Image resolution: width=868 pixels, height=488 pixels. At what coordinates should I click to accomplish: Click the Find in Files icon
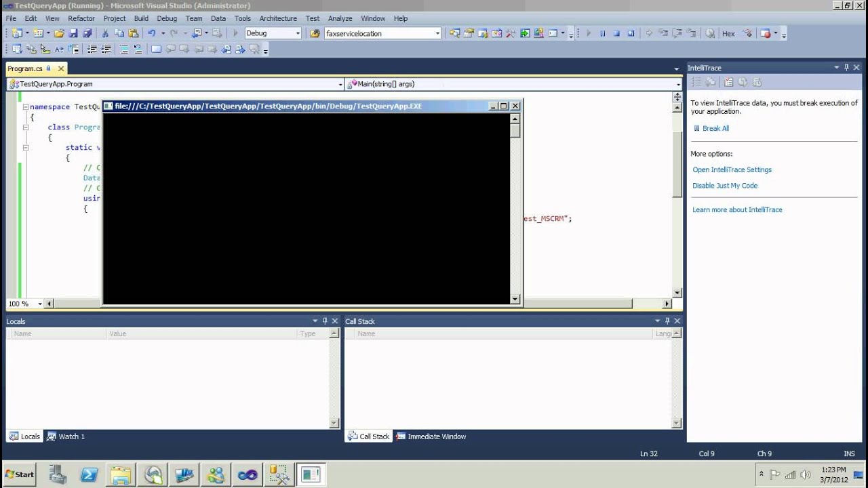pos(315,33)
